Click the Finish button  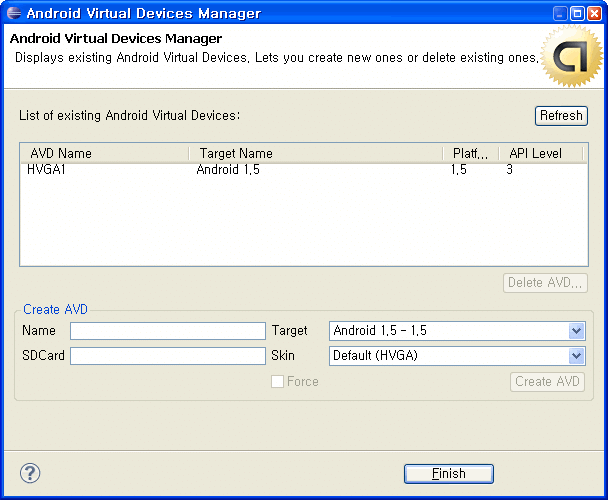pos(449,474)
